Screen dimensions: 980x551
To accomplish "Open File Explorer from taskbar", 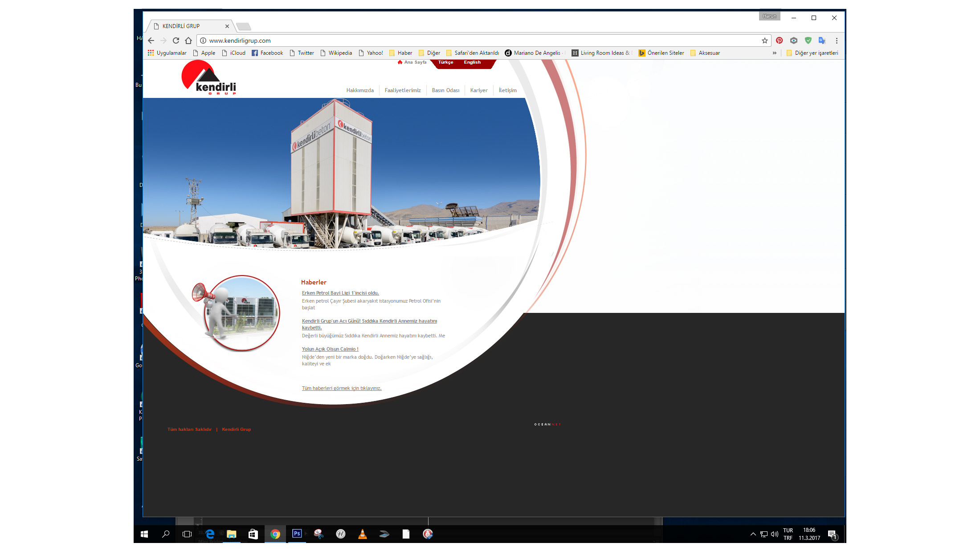I will [x=232, y=534].
